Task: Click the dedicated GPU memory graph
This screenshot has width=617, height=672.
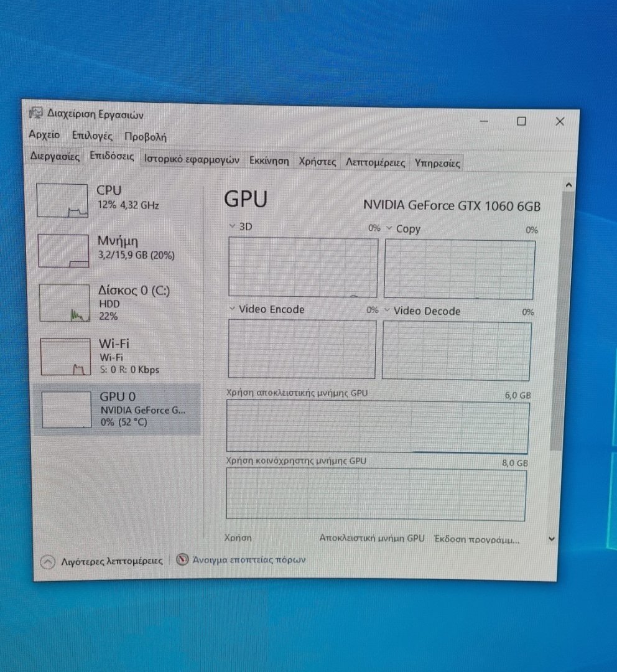Action: [378, 426]
